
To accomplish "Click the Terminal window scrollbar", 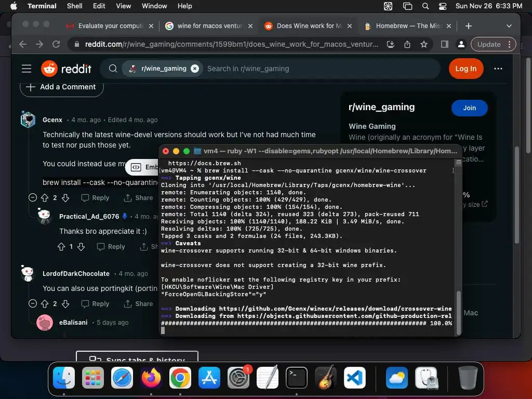I will [x=458, y=313].
